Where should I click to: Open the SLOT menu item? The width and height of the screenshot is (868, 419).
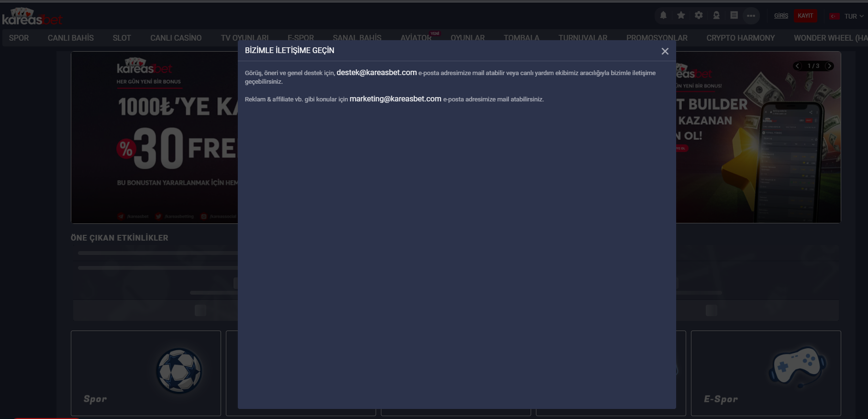(x=122, y=38)
